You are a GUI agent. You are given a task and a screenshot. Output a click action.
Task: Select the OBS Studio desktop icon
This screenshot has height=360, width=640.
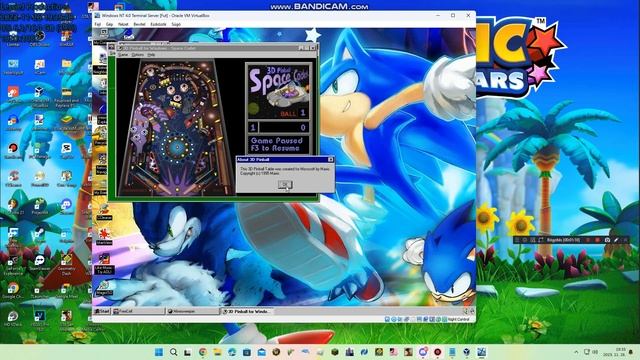click(x=40, y=39)
